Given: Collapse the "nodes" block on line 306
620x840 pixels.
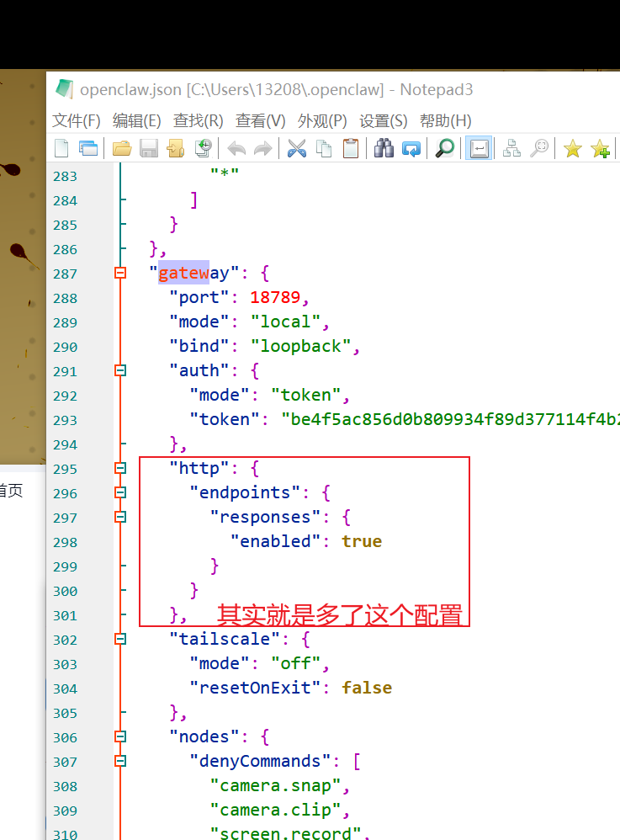Looking at the screenshot, I should pyautogui.click(x=120, y=736).
